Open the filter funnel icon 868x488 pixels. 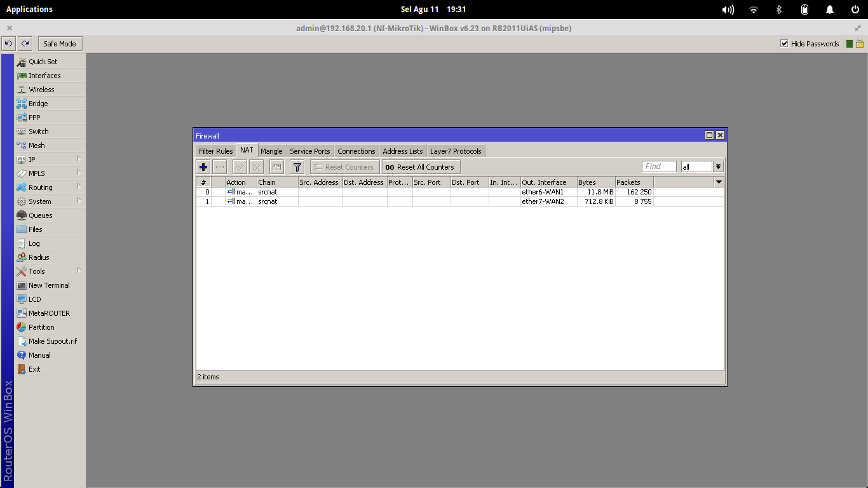297,167
